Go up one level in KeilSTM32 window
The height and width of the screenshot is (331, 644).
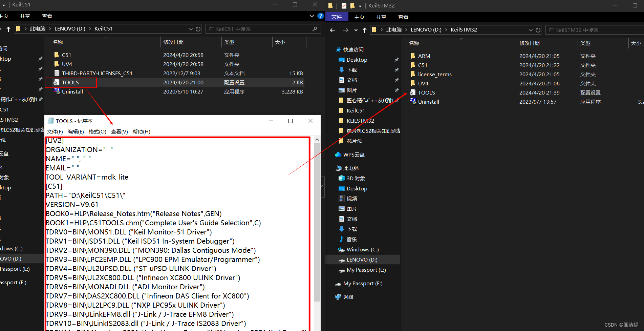click(365, 30)
